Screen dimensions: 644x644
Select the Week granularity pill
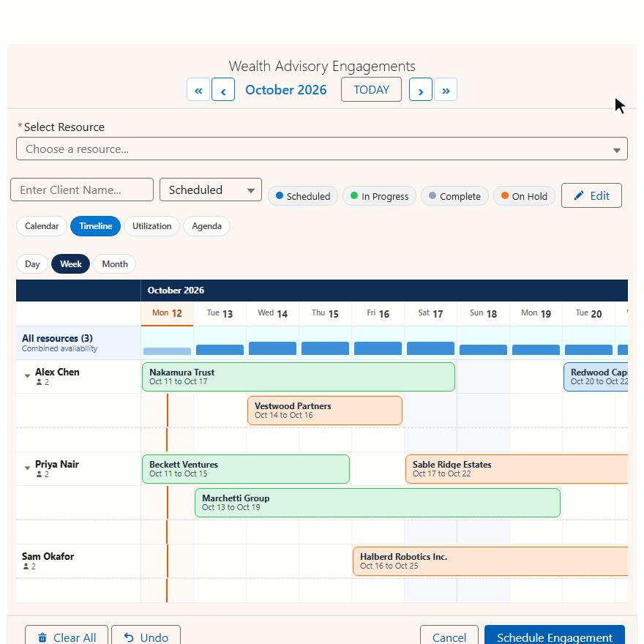pyautogui.click(x=71, y=264)
